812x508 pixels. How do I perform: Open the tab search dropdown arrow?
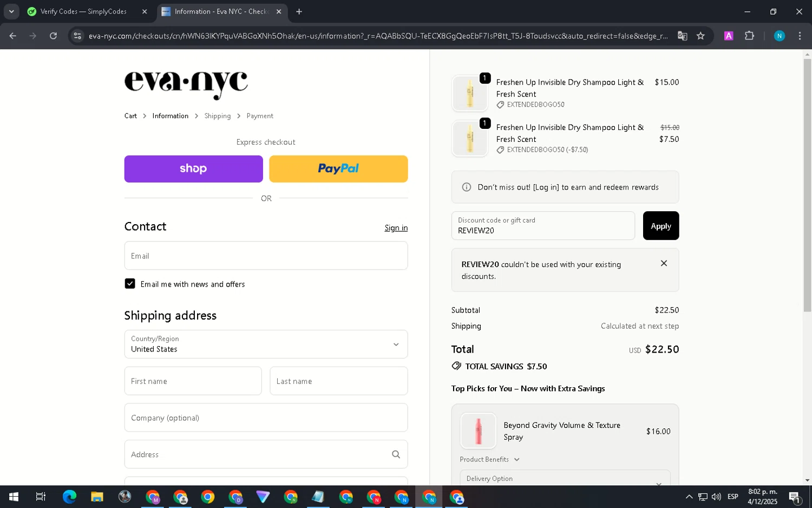coord(11,11)
